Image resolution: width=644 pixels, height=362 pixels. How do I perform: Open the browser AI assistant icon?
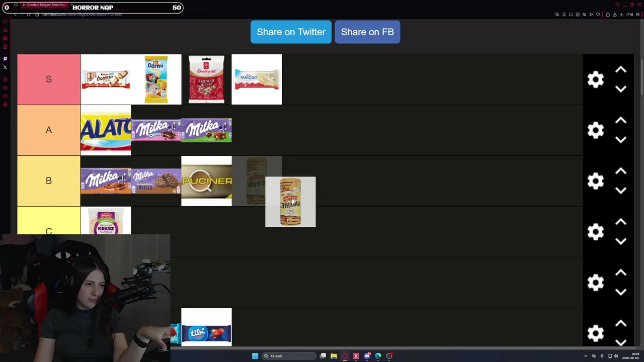pyautogui.click(x=630, y=15)
